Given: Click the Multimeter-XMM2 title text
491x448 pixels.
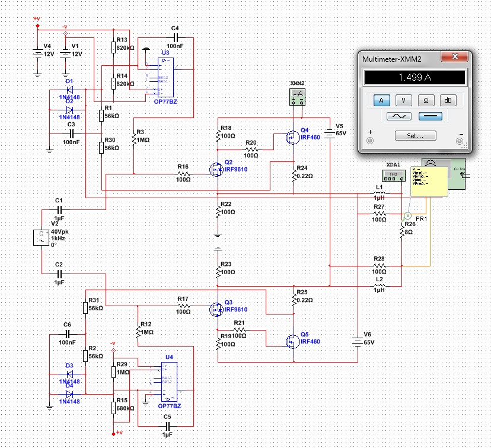Looking at the screenshot, I should tap(392, 59).
